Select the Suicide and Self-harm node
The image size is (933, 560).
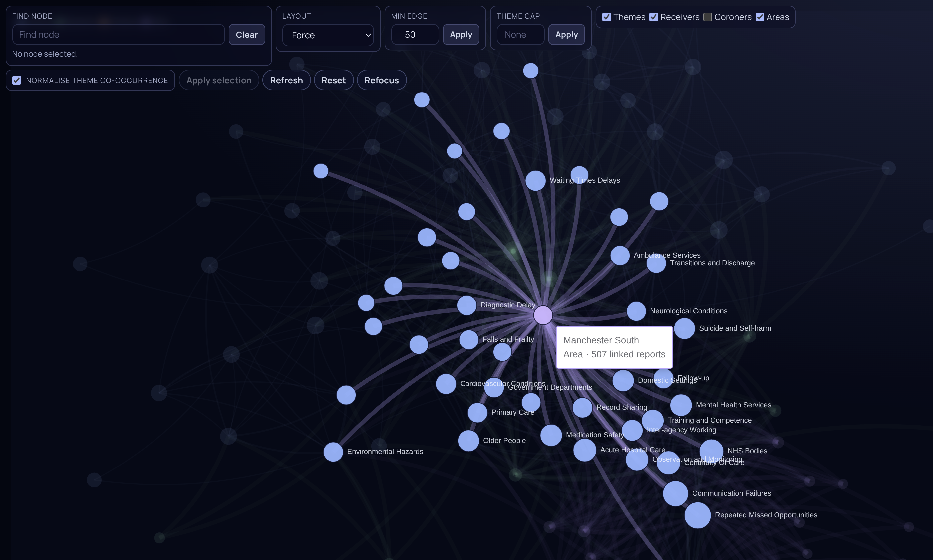pos(684,328)
